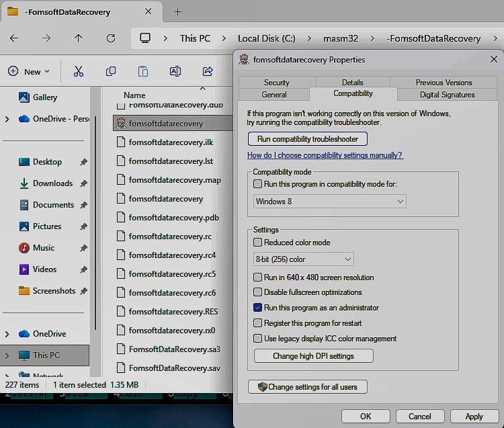Click chevron after masm32 in address bar
The width and height of the screenshot is (504, 428).
click(x=372, y=38)
